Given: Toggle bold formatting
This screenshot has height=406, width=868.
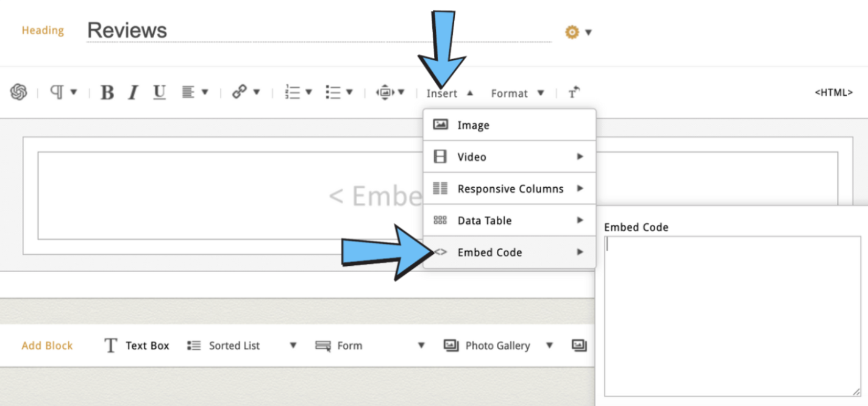Looking at the screenshot, I should (x=107, y=93).
